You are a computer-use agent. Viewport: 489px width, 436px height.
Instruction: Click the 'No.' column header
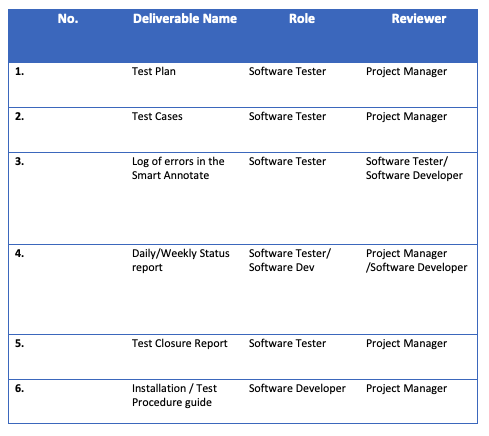click(68, 19)
